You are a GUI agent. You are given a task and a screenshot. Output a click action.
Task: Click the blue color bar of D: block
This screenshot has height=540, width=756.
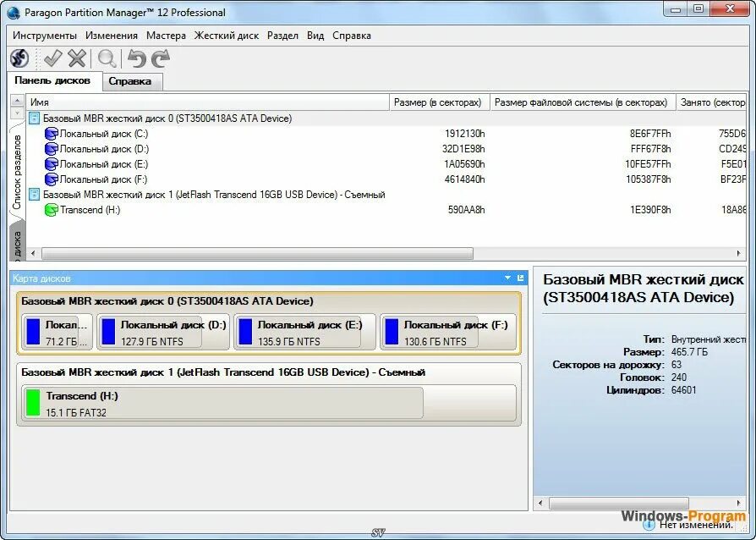(108, 332)
